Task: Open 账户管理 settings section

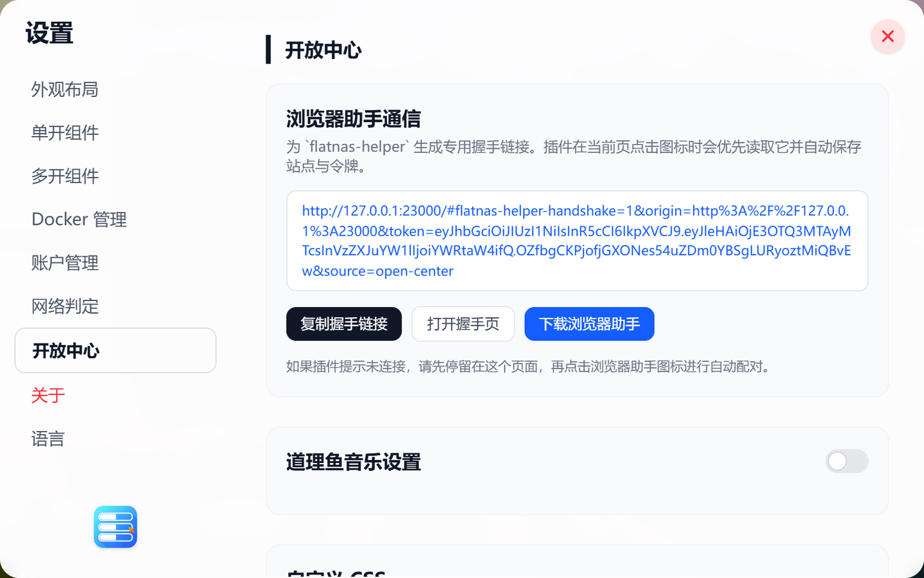Action: pos(65,263)
